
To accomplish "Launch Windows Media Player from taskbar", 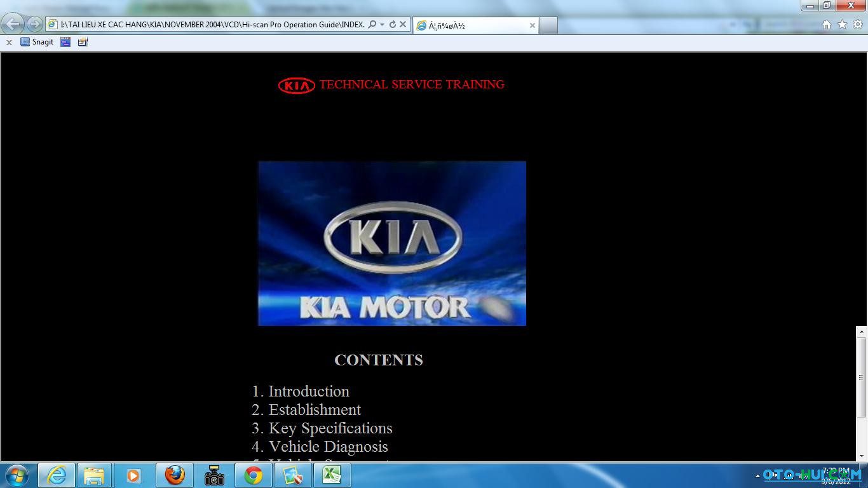I will 133,475.
